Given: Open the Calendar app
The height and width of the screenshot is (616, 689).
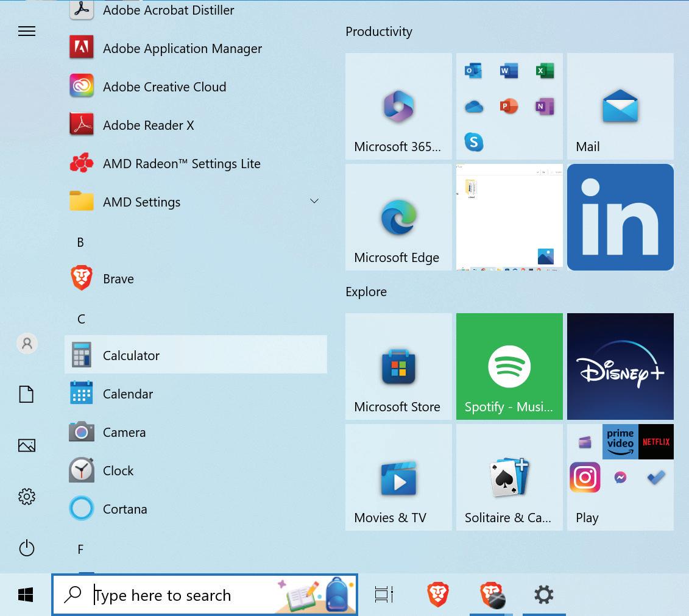Looking at the screenshot, I should point(196,394).
